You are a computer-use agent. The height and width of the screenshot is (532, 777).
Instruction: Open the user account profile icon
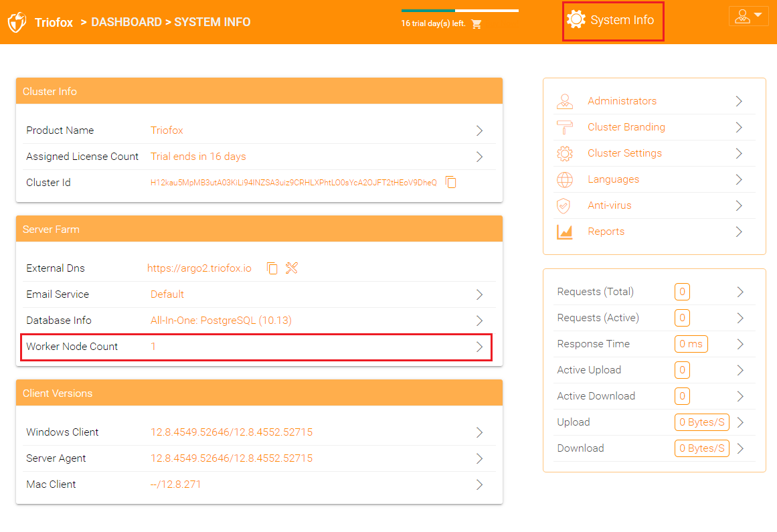[742, 16]
